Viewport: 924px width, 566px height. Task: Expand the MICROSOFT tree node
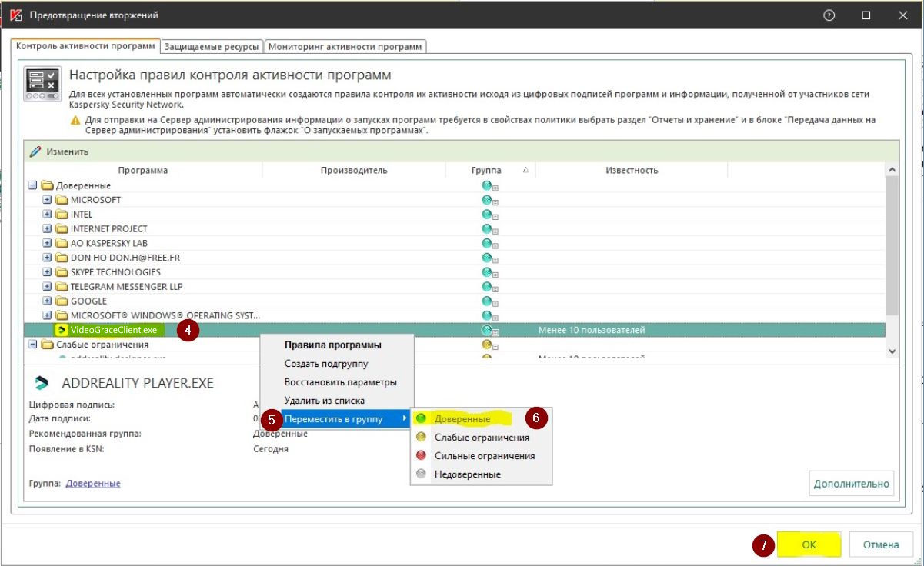45,199
